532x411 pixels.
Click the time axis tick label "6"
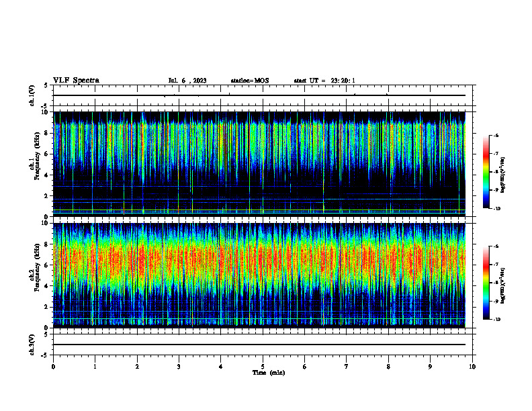click(305, 367)
